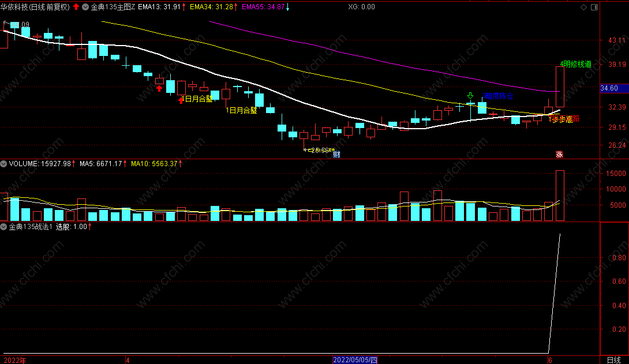The width and height of the screenshot is (629, 364).
Task: Click the 26.24 price axis label
Action: click(x=616, y=145)
